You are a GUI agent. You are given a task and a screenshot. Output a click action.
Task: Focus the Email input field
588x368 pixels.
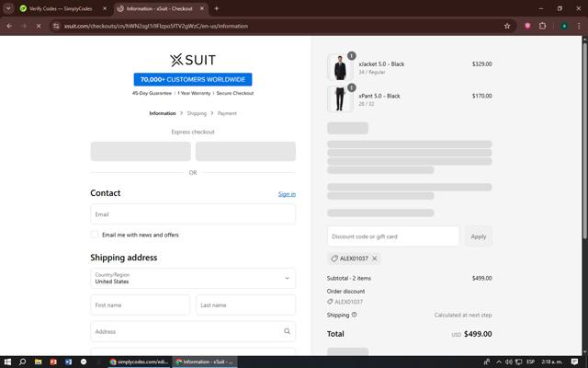point(193,214)
